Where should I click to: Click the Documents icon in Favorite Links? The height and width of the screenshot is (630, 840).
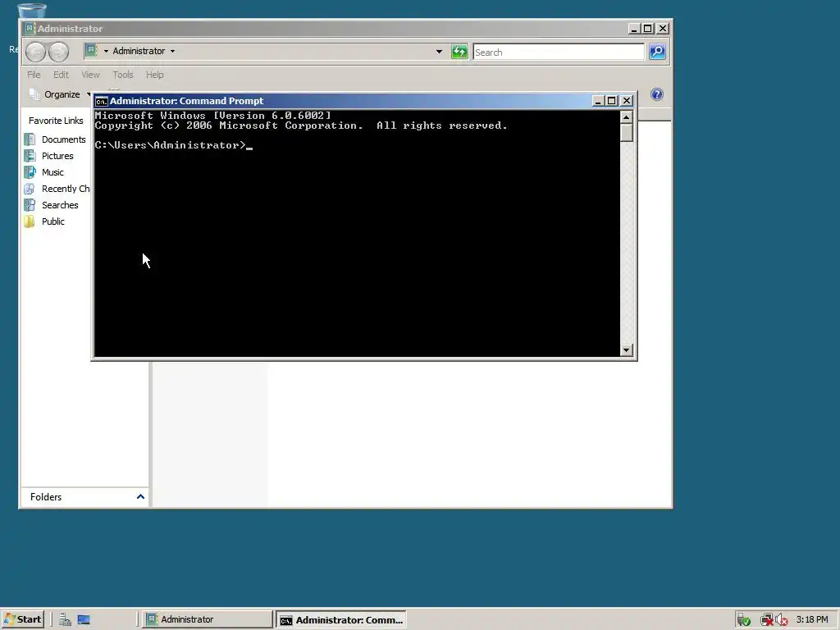pyautogui.click(x=30, y=139)
